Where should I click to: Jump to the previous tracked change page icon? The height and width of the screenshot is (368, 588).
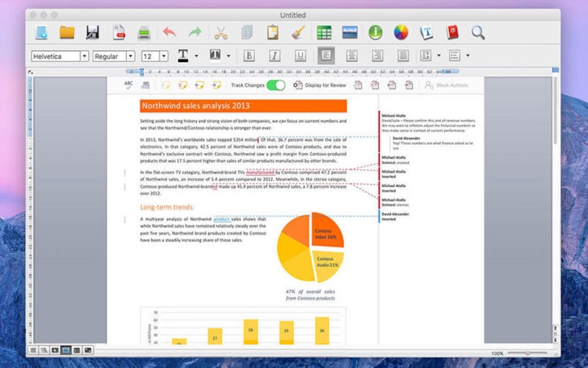pos(392,85)
